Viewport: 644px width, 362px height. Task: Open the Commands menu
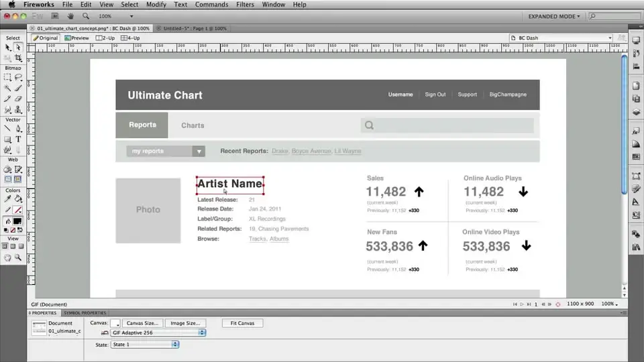coord(211,5)
